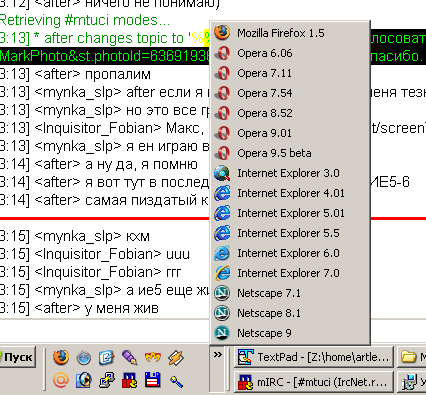This screenshot has height=395, width=426.
Task: Start Opera 8.52 from the menu
Action: tap(290, 113)
